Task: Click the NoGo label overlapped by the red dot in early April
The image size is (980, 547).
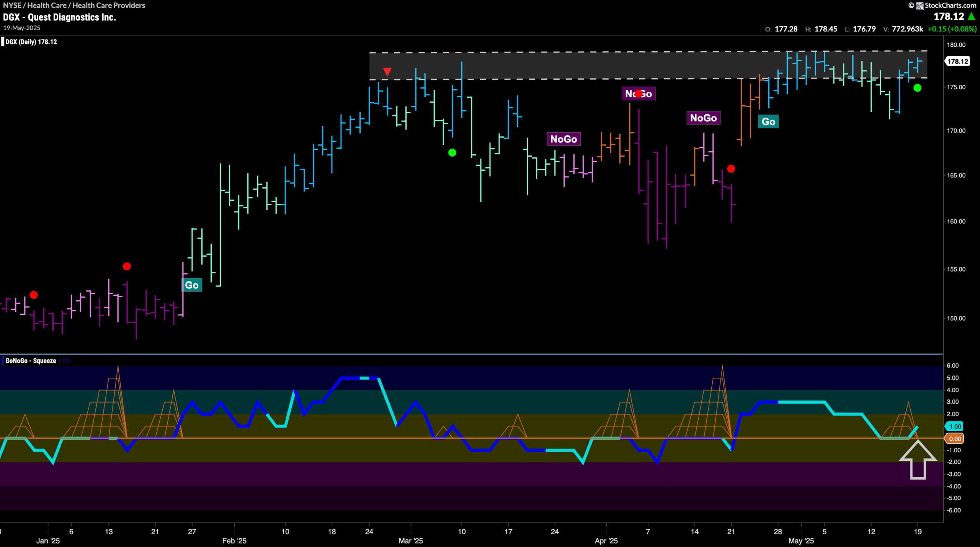Action: (x=638, y=94)
